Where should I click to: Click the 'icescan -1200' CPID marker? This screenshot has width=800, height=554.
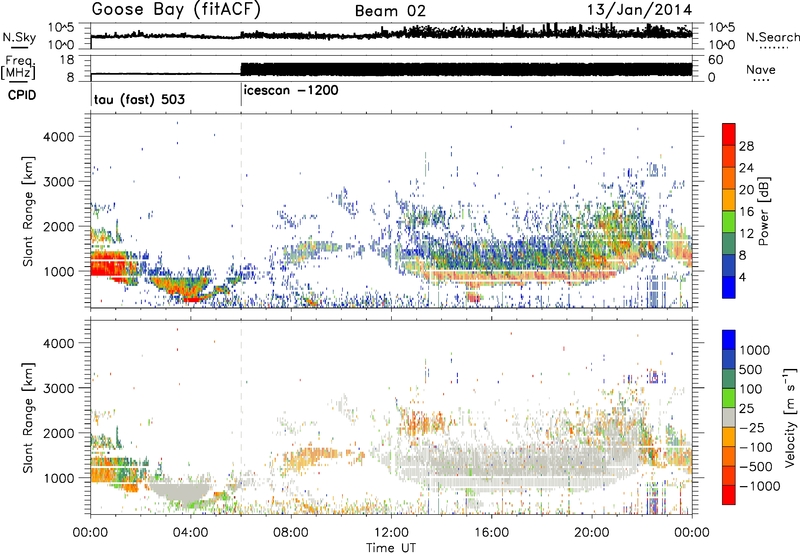click(291, 90)
